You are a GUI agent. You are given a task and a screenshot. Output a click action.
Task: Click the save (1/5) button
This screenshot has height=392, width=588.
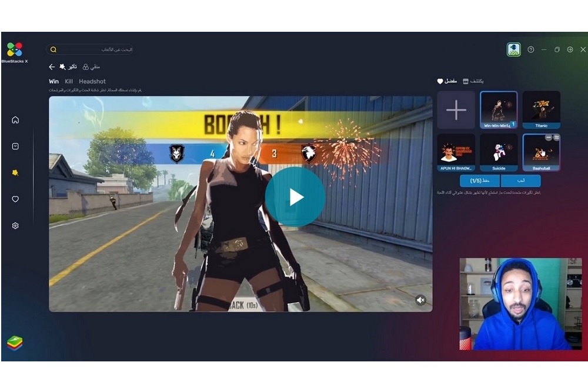(x=479, y=181)
